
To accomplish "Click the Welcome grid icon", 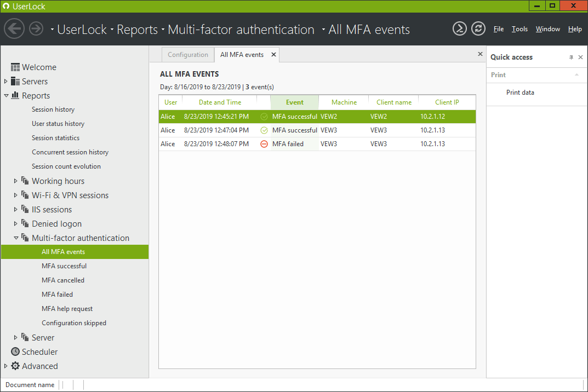I will pyautogui.click(x=15, y=67).
